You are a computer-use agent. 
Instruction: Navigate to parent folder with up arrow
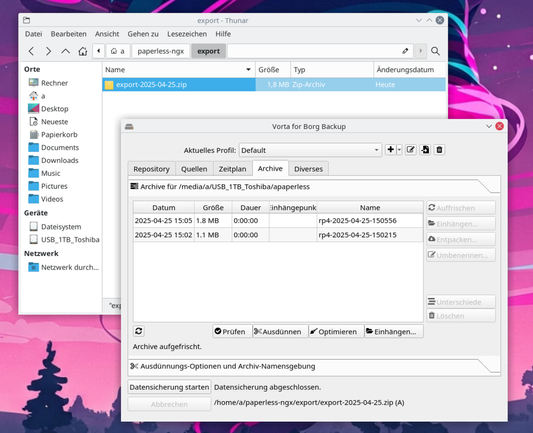(65, 51)
